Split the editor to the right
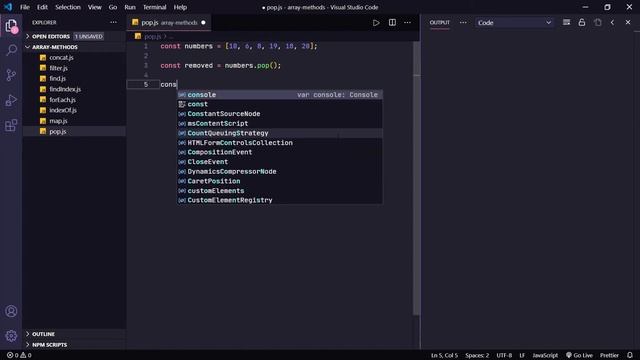Image resolution: width=640 pixels, height=360 pixels. pos(392,23)
